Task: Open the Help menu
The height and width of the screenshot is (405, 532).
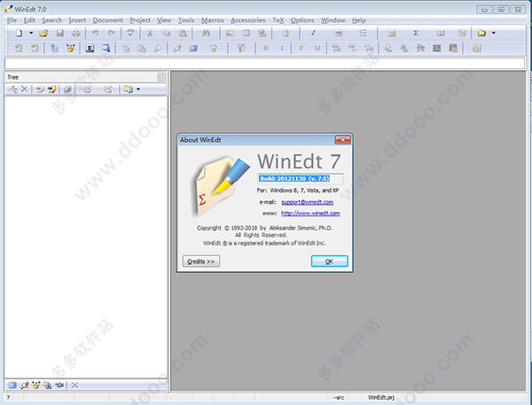Action: 359,20
